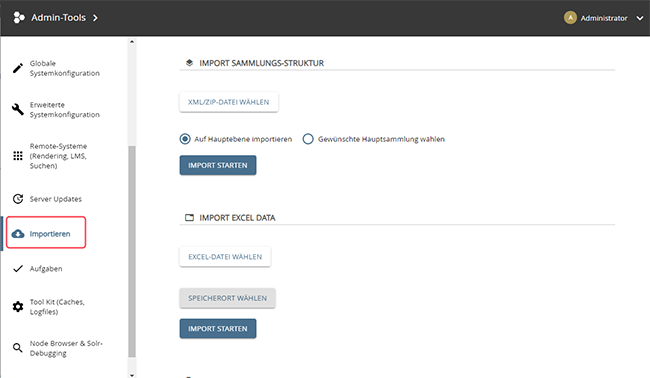Click the gear icon for Tool Kit
650x378 pixels.
[x=18, y=307]
